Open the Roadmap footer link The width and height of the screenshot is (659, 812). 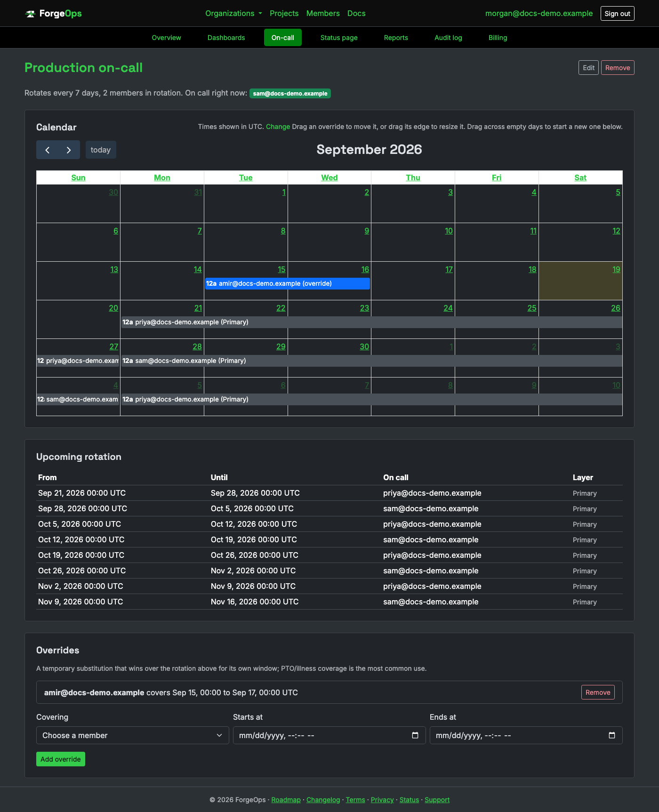click(x=286, y=800)
